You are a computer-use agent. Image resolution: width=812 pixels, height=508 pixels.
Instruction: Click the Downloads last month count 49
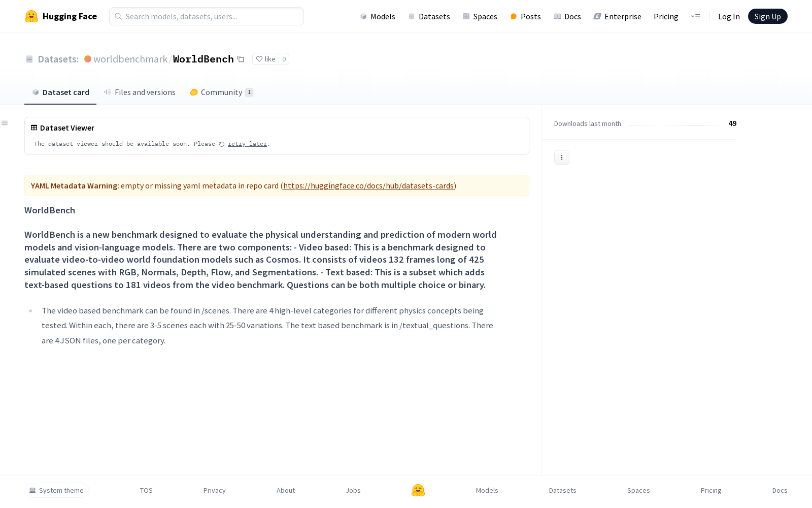(732, 123)
